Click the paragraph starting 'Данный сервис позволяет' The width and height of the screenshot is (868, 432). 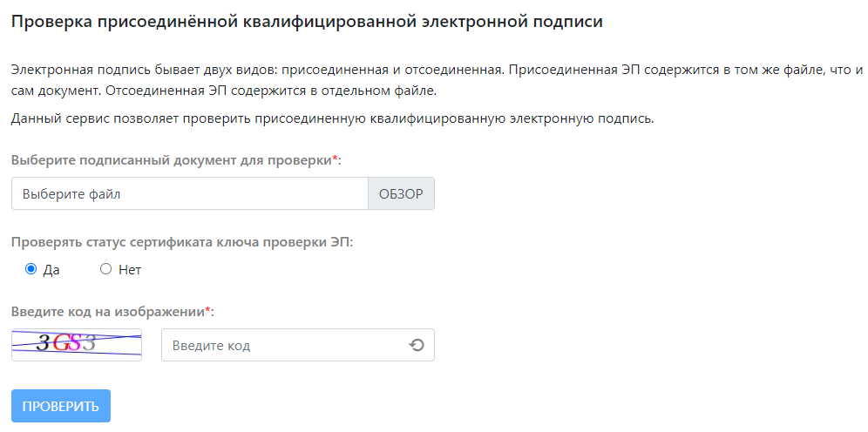(332, 118)
